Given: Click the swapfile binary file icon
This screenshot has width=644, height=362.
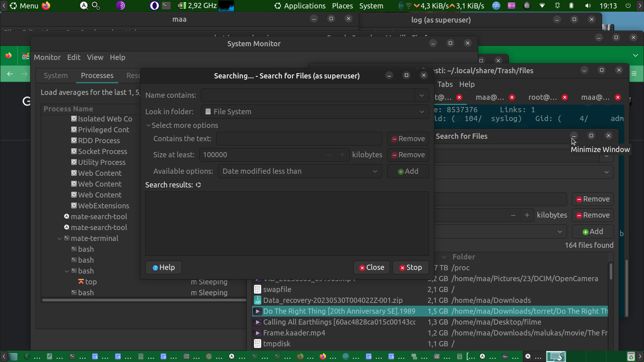Looking at the screenshot, I should click(x=258, y=289).
